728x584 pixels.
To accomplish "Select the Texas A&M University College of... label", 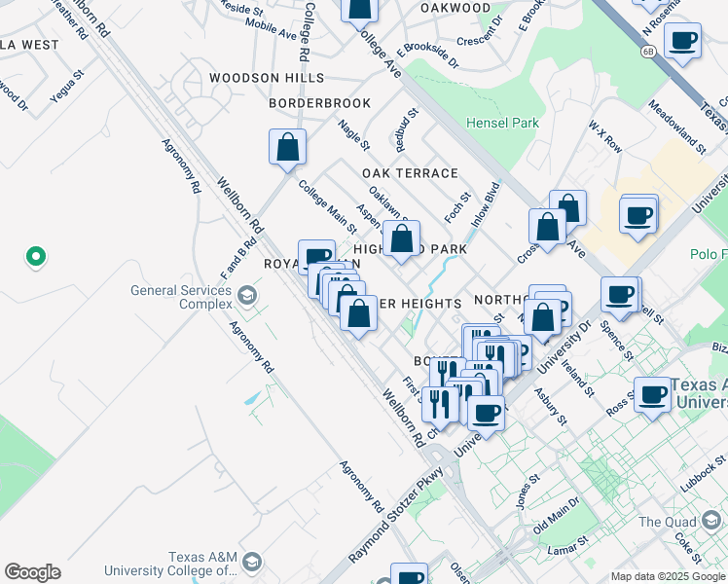I will point(171,564).
